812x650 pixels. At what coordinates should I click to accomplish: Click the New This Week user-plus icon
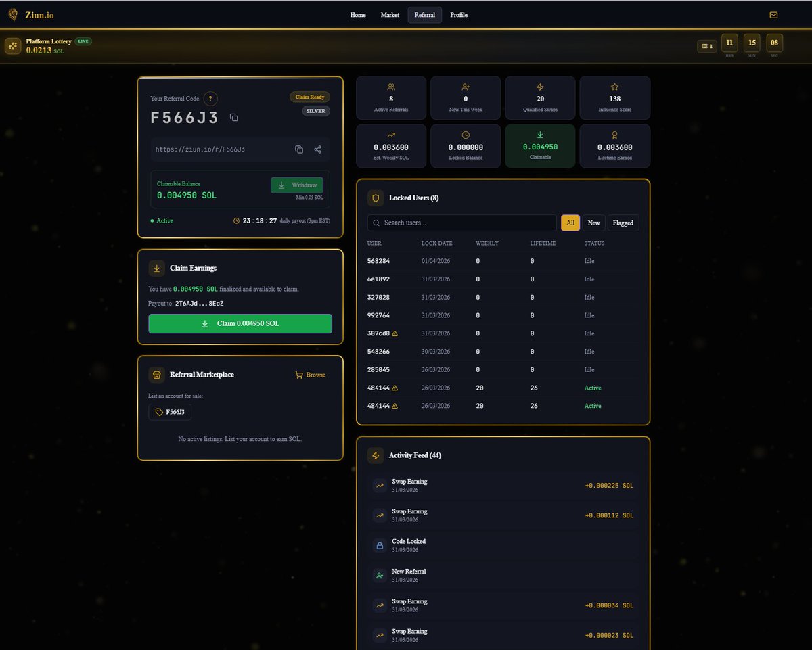(466, 87)
